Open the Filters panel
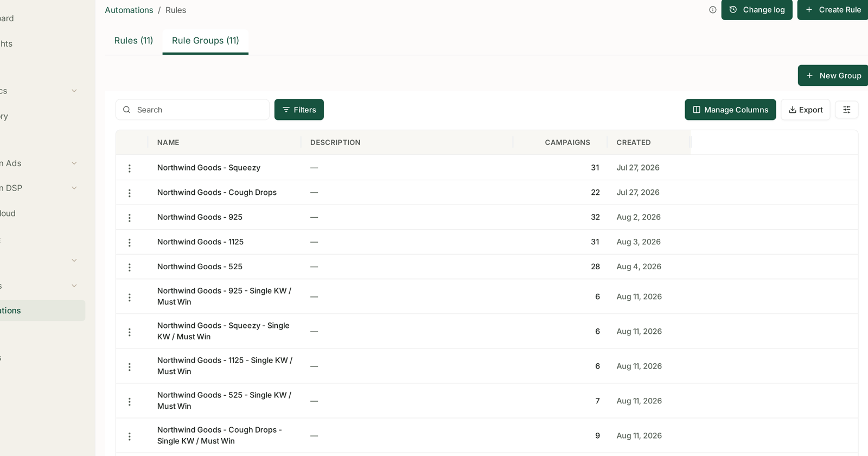Screen dimensions: 868x456 tap(299, 110)
